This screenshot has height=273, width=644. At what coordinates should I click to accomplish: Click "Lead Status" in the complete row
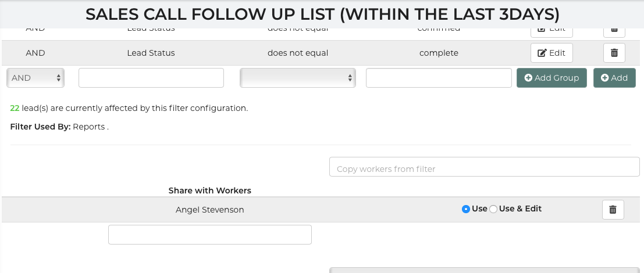[151, 53]
